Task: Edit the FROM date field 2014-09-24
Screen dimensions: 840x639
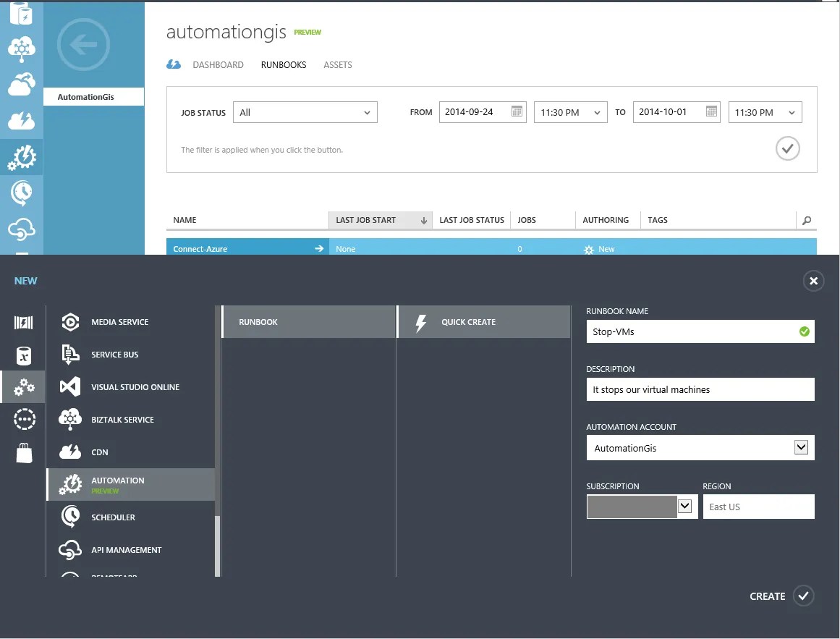Action: click(x=482, y=112)
